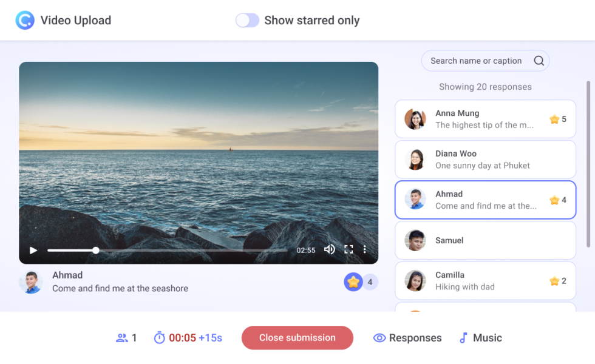Select Diana Woo's response
The width and height of the screenshot is (595, 364).
pos(484,160)
